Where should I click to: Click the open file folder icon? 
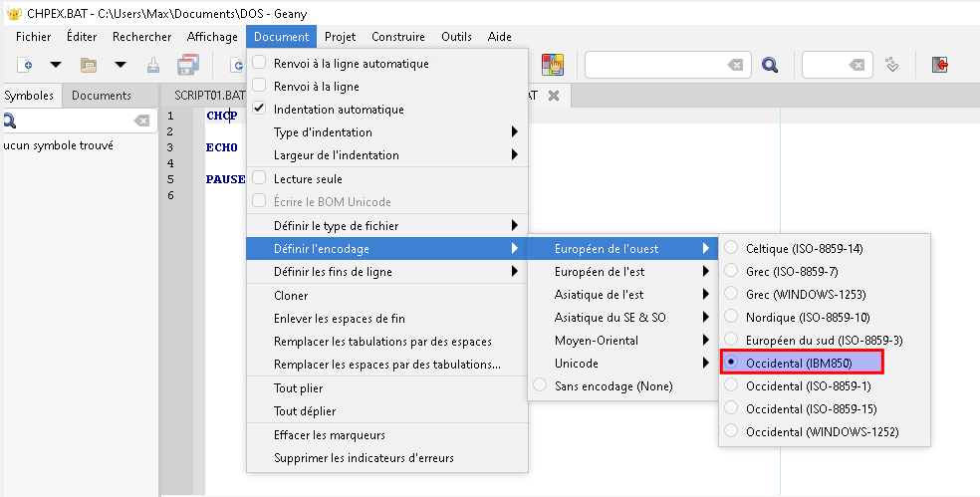click(89, 66)
